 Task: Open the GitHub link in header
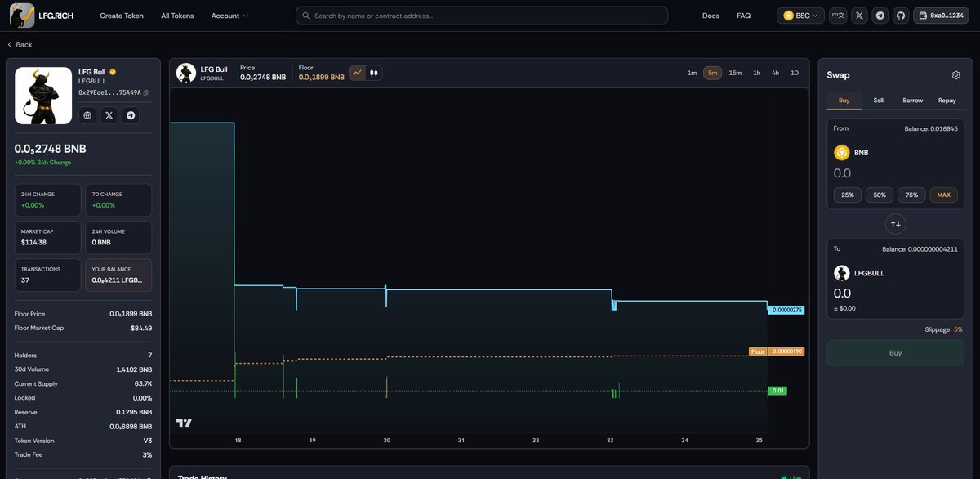coord(901,16)
